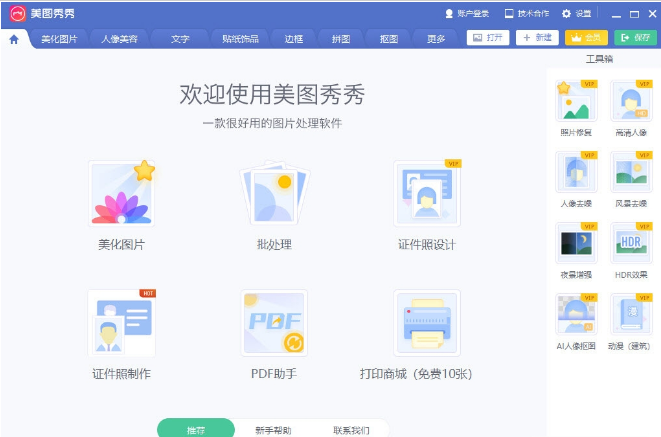The image size is (661, 437).
Task: Switch to the 人像美容 tab
Action: tap(119, 39)
